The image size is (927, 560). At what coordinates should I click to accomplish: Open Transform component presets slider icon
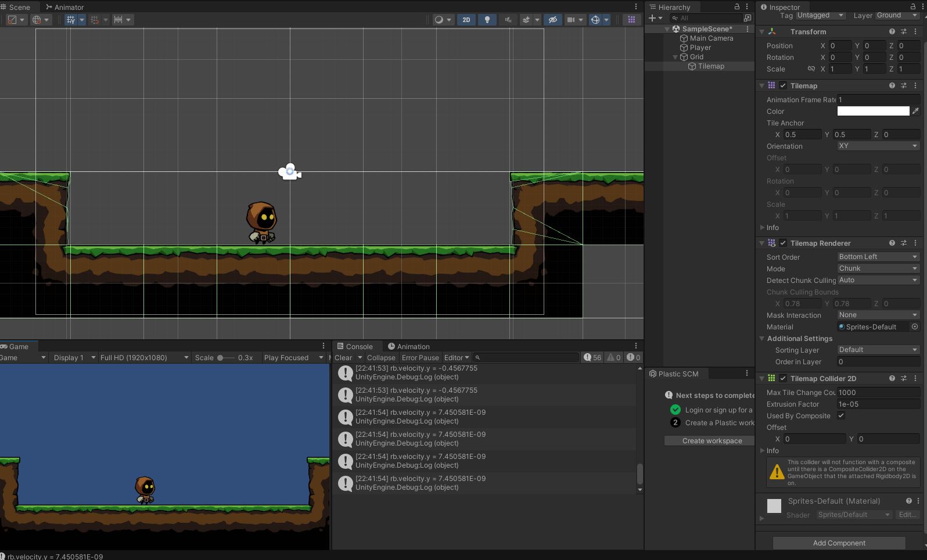[904, 32]
